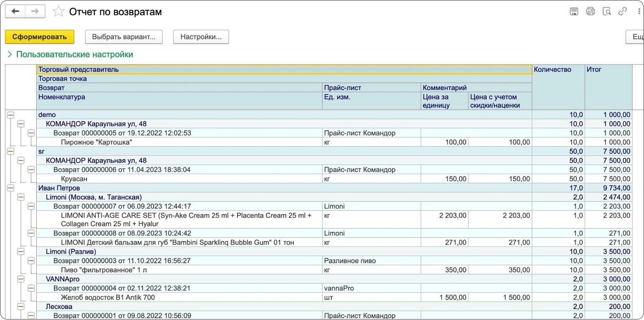Select LIMONI Детский бальзам для губ item
Viewport: 644px width, 320px height.
coord(179,242)
